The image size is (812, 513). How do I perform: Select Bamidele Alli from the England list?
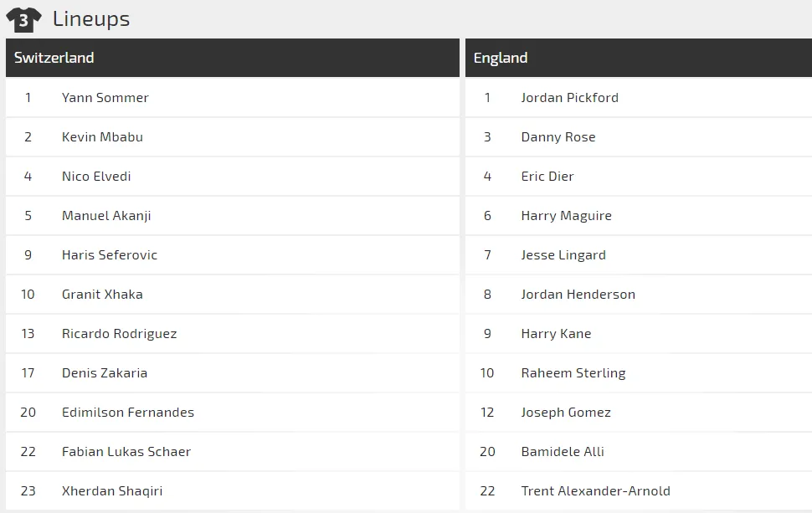tap(562, 452)
